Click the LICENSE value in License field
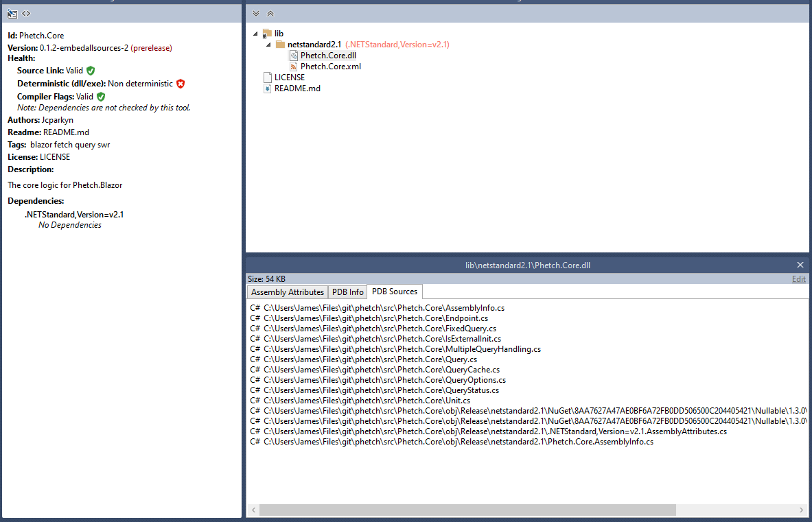 55,157
